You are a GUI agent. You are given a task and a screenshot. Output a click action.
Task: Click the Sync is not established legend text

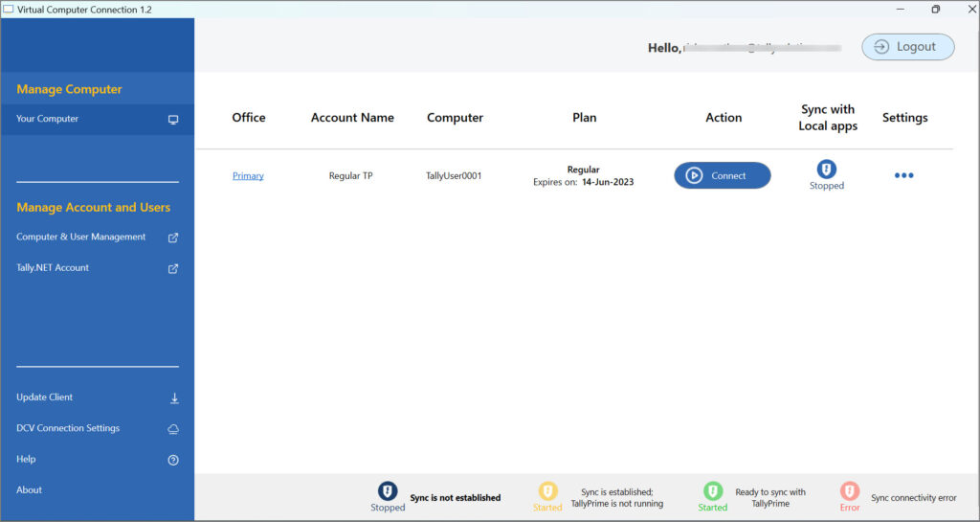[x=455, y=498]
